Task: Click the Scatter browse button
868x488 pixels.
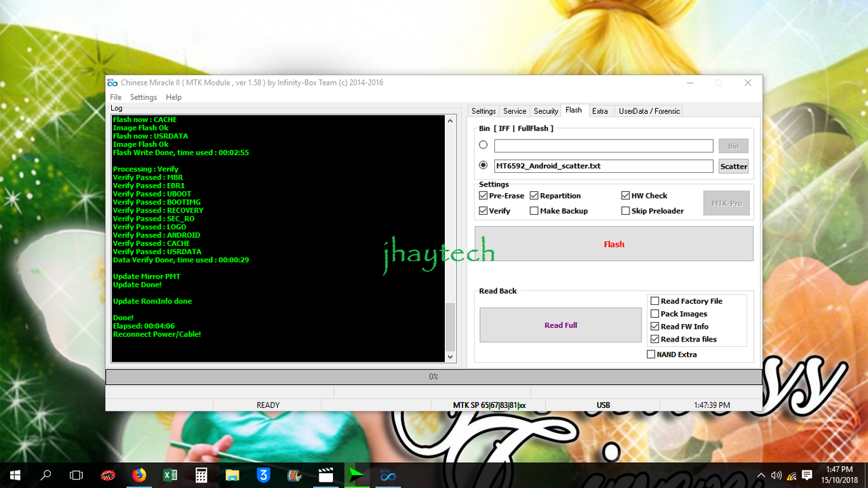Action: (734, 166)
